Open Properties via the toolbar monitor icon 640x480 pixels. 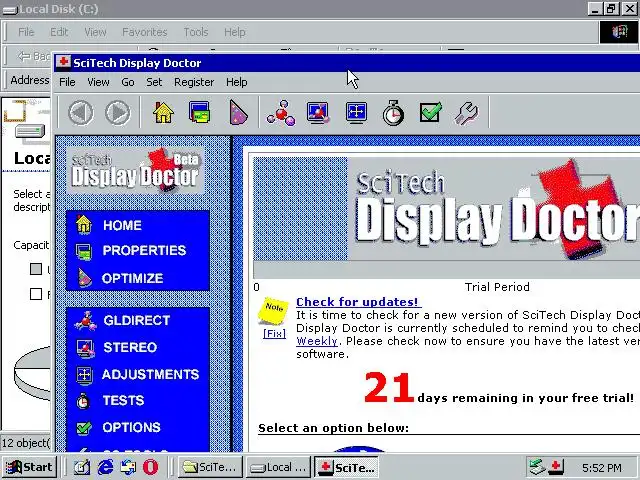pyautogui.click(x=199, y=112)
